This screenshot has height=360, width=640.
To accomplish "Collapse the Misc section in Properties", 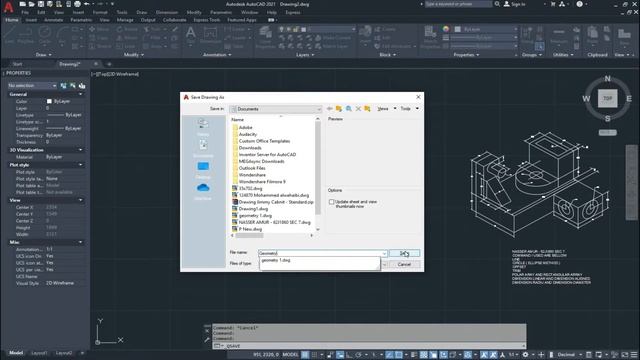I will coord(80,242).
